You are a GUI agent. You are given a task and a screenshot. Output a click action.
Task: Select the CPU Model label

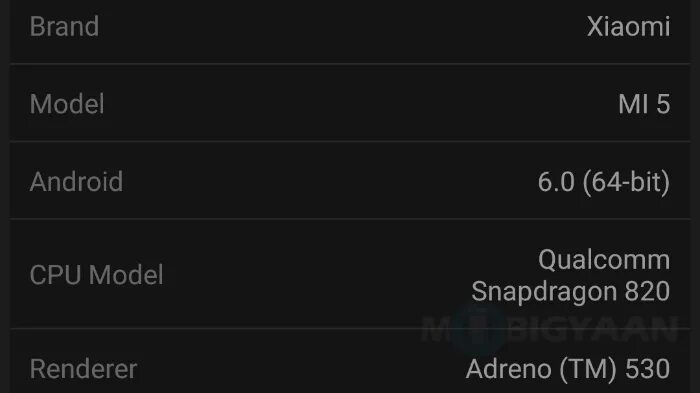tap(96, 275)
